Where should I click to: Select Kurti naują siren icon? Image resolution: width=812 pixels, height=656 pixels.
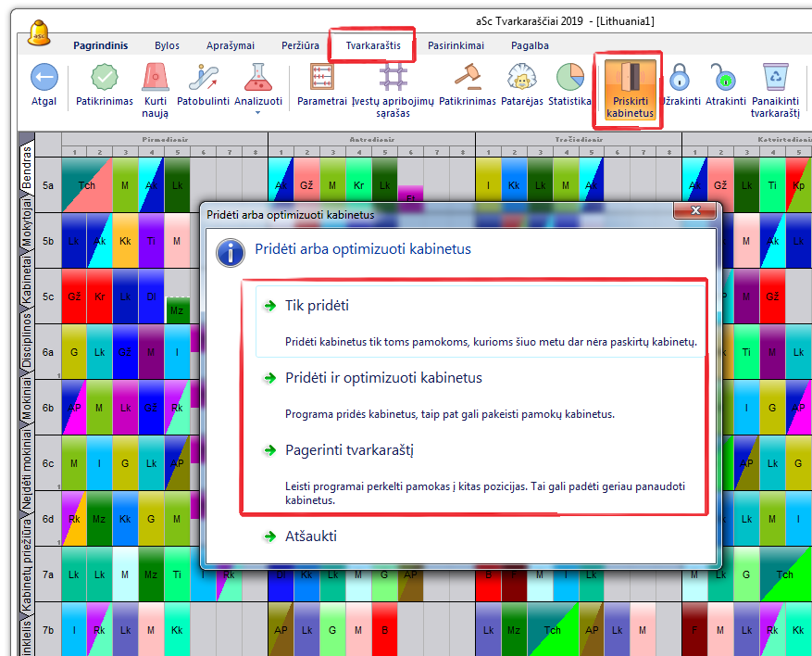pos(156,79)
